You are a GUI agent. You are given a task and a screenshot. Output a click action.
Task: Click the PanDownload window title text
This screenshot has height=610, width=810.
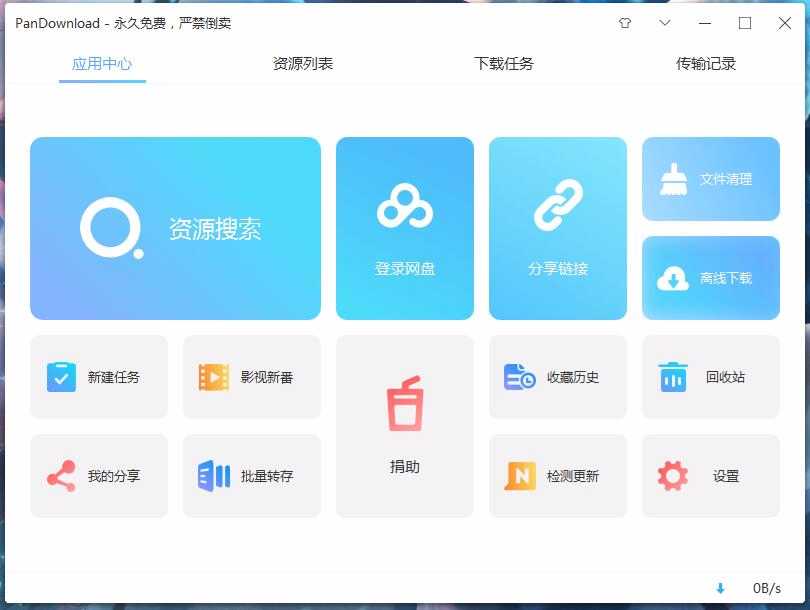(123, 23)
